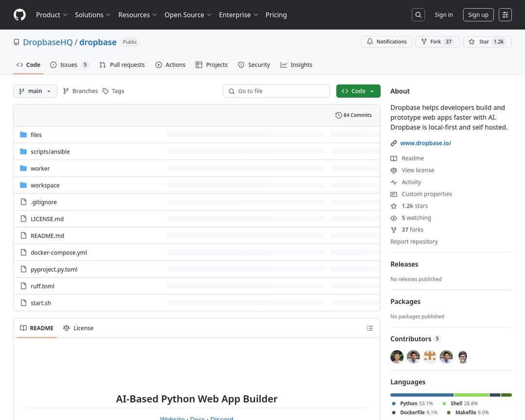Switch to the Security tab
Image resolution: width=525 pixels, height=420 pixels.
pos(254,65)
